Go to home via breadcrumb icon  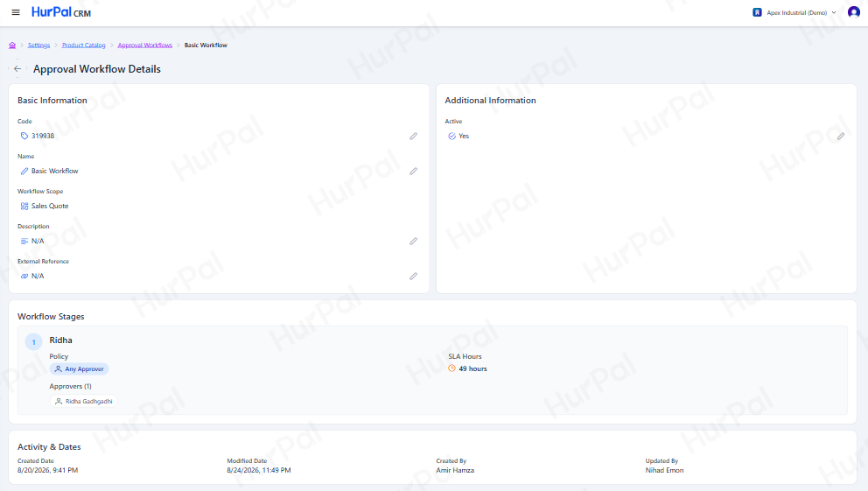(x=12, y=46)
